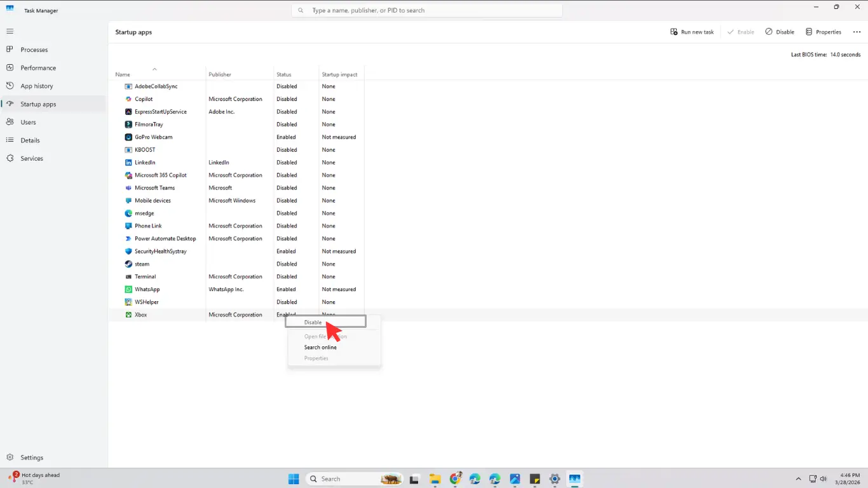Click the Task Manager search box
Screen dimensions: 868x488
click(427, 10)
